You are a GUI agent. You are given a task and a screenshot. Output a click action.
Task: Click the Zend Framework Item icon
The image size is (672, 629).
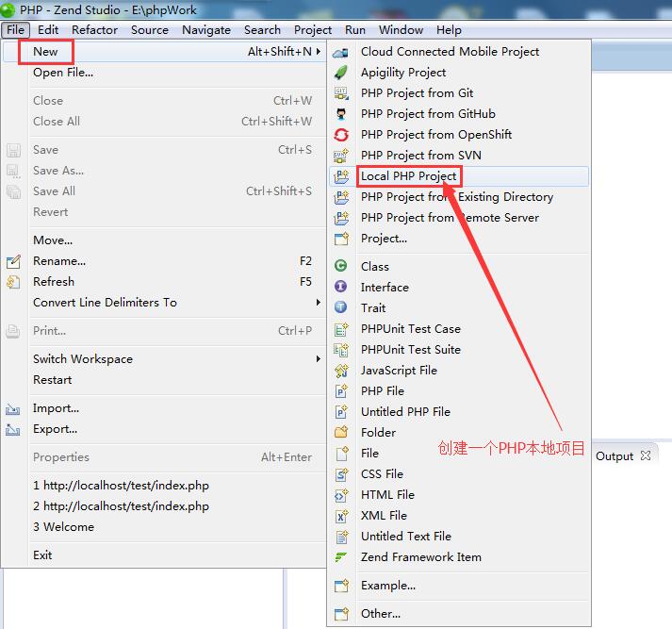pyautogui.click(x=341, y=557)
